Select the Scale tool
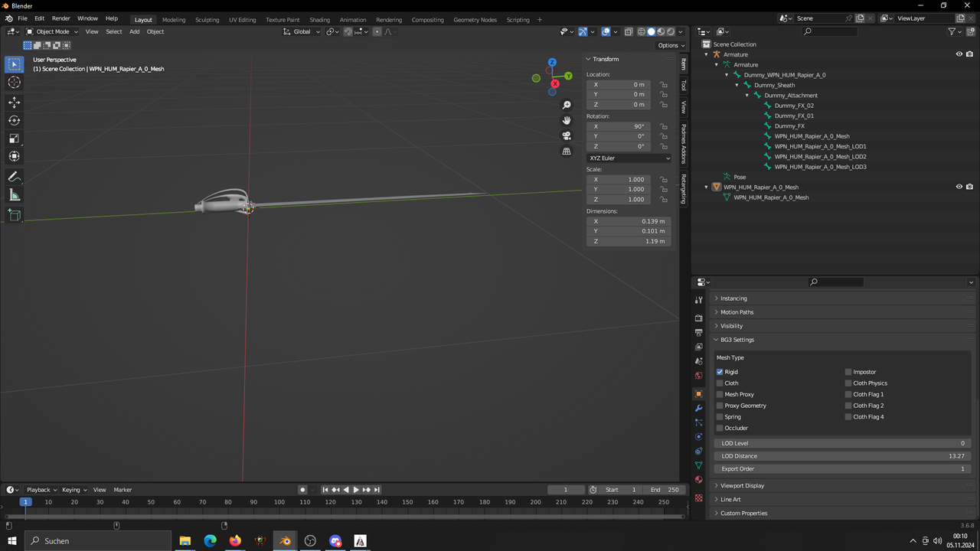 point(14,139)
